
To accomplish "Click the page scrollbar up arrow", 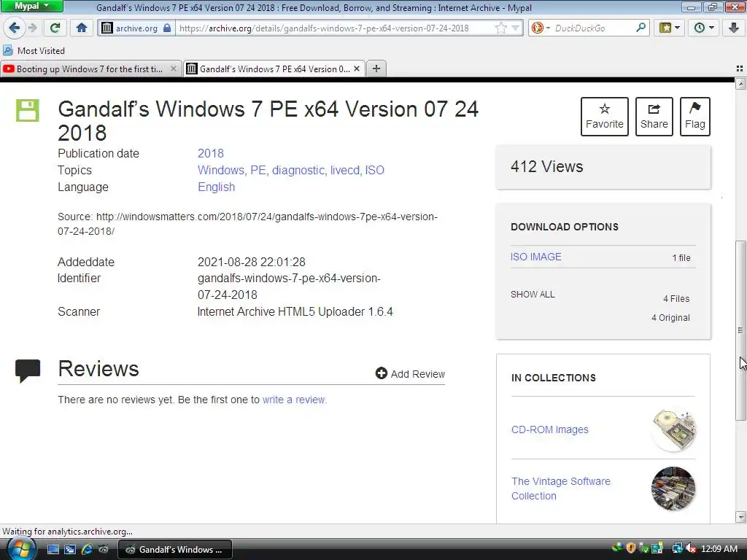I will click(x=740, y=85).
